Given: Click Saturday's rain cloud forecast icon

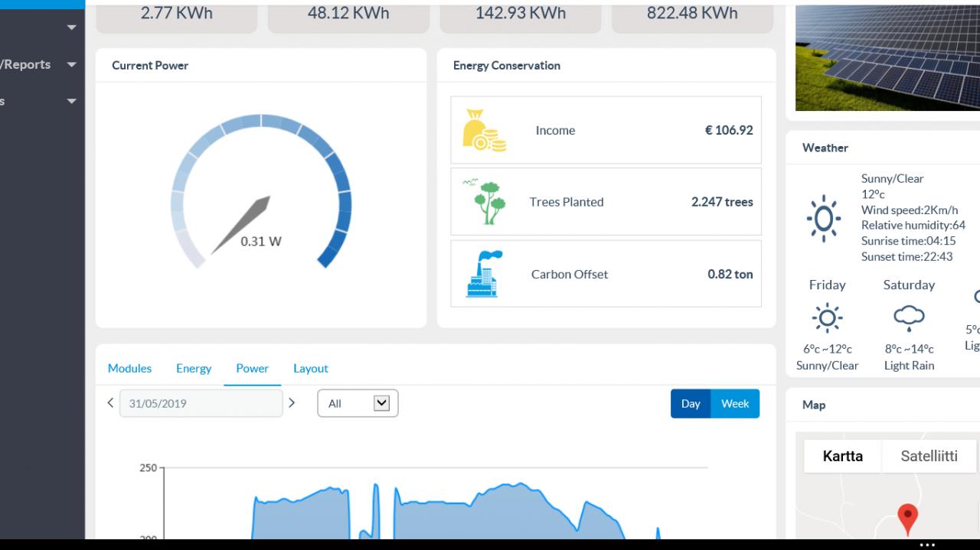Looking at the screenshot, I should [x=909, y=317].
